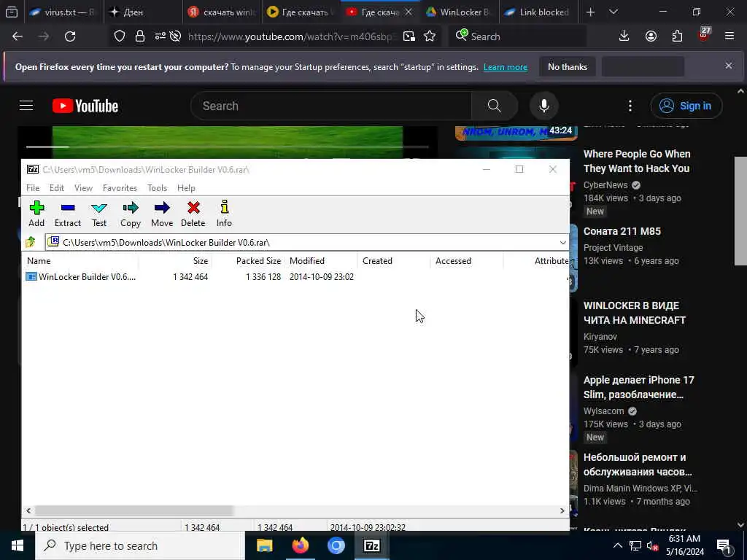
Task: Switch to the Дзен browser tab
Action: (x=143, y=12)
